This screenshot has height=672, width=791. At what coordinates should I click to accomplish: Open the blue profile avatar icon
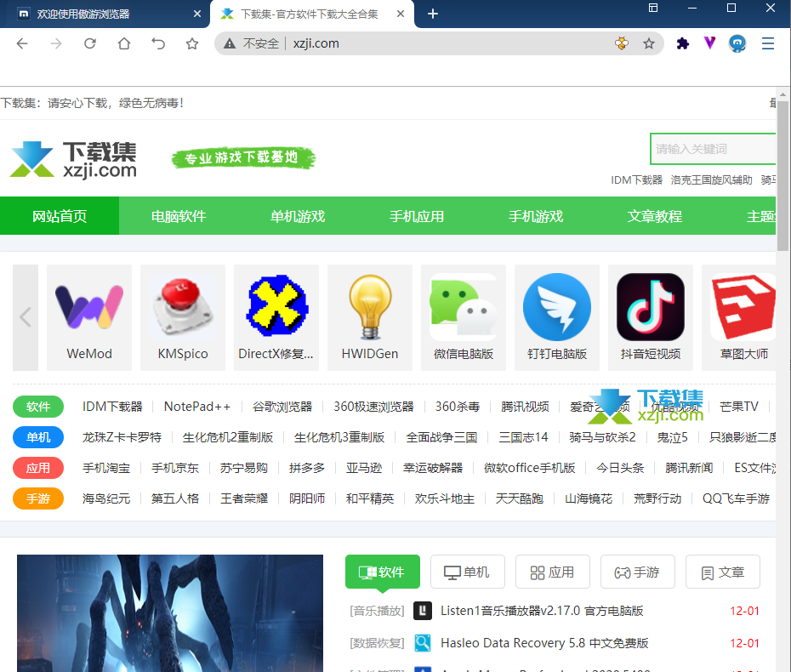click(x=737, y=44)
